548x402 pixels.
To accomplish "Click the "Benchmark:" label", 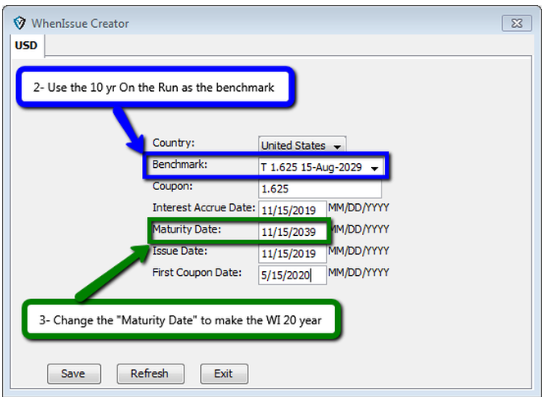I will [x=180, y=164].
